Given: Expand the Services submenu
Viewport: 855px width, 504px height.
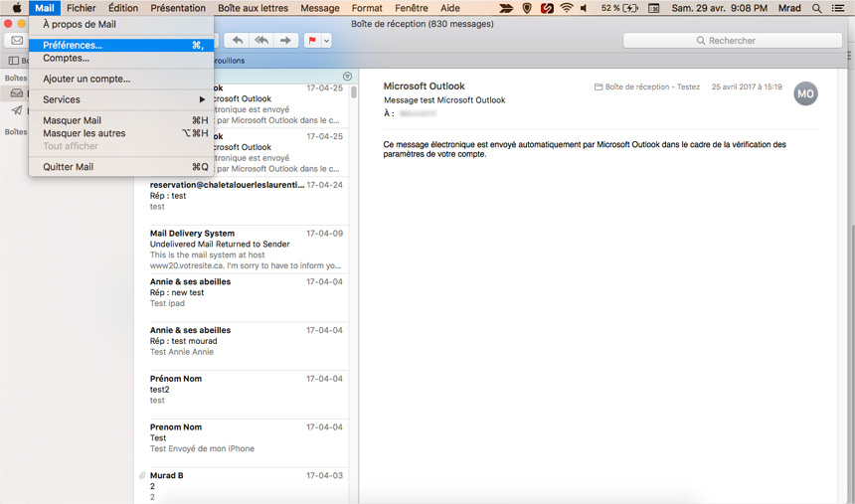Looking at the screenshot, I should coord(121,99).
